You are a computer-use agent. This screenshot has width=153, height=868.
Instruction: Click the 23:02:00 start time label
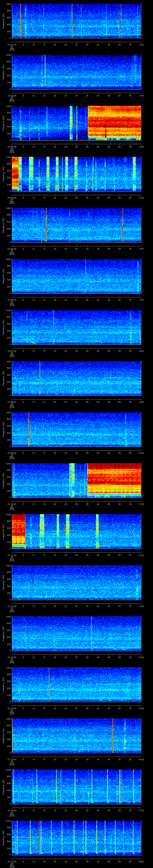[12, 96]
